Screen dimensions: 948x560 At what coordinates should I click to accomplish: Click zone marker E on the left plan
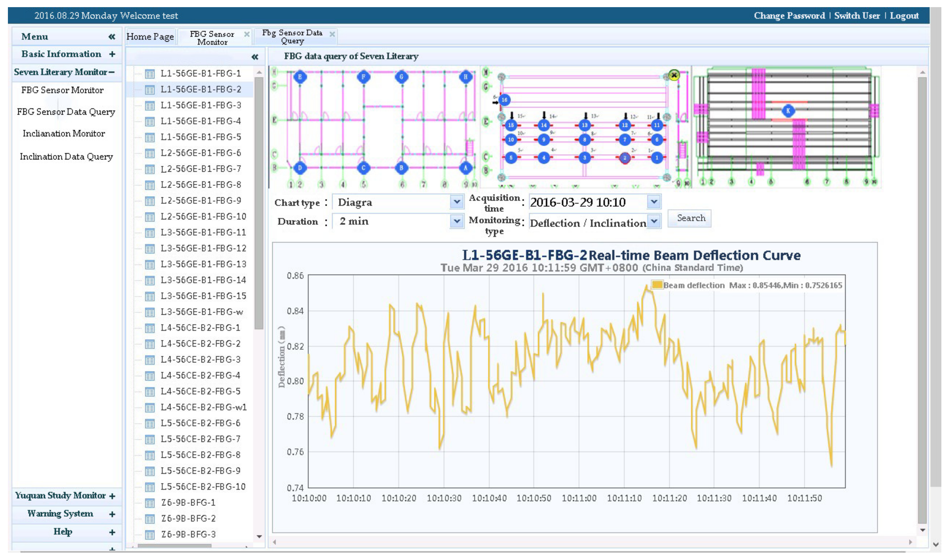(300, 77)
